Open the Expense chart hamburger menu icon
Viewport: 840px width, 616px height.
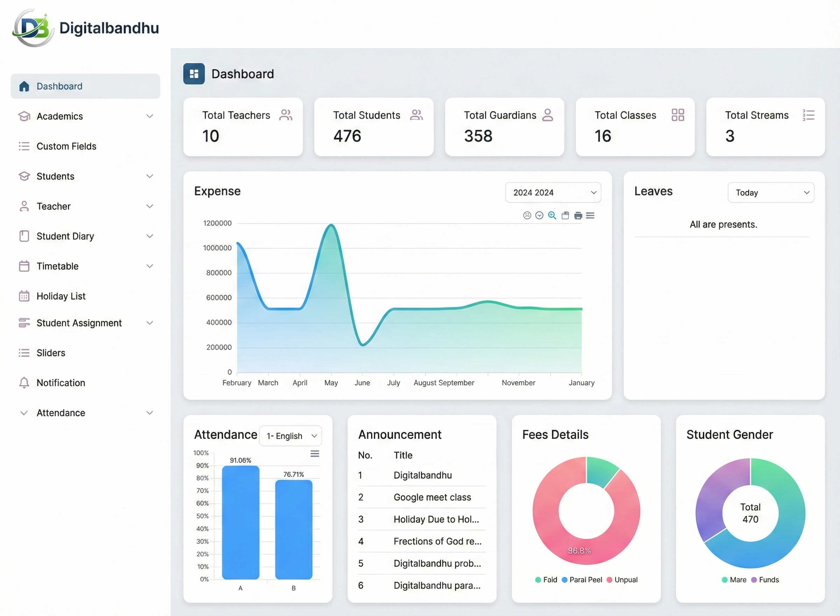(x=590, y=216)
